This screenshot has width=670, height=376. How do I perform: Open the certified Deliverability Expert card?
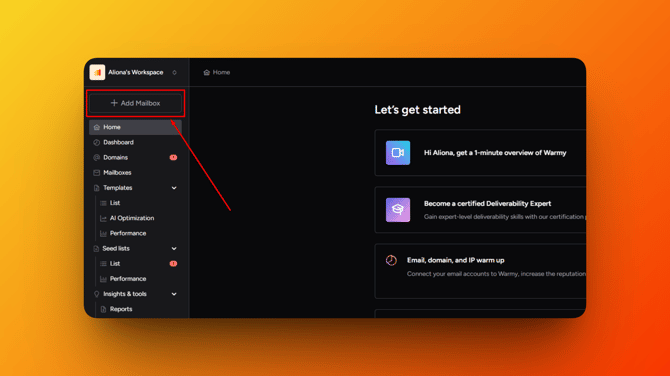(480, 210)
